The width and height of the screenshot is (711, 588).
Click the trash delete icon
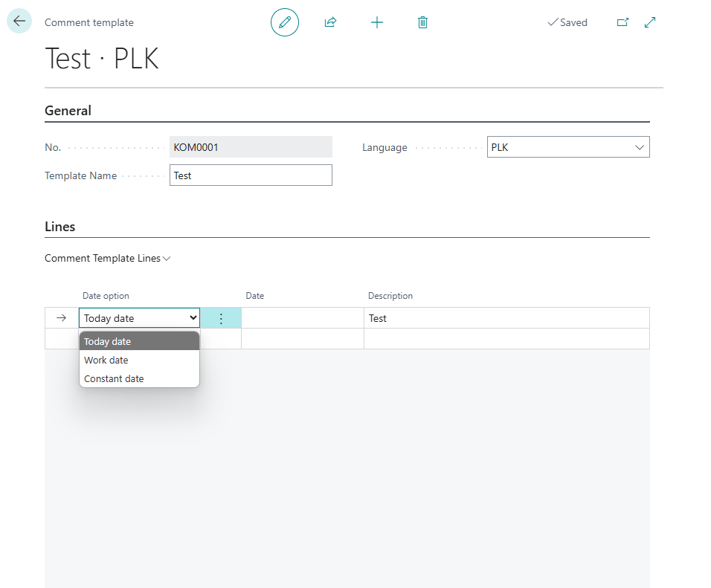[x=422, y=22]
